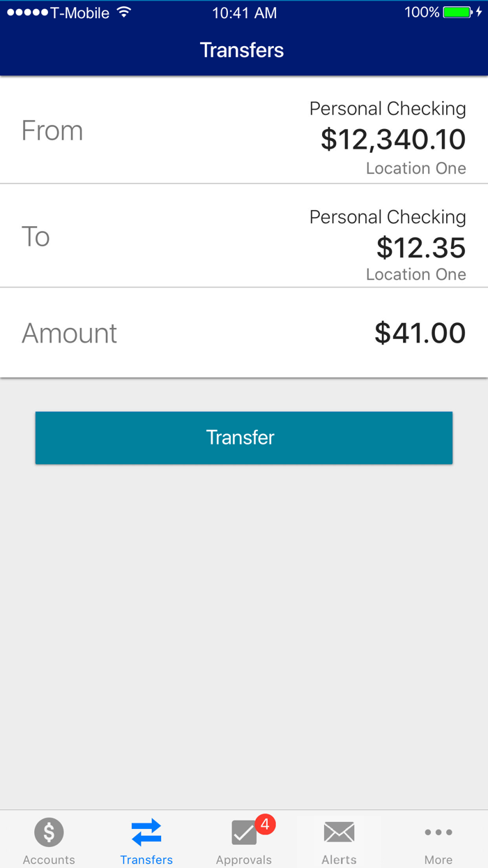Viewport: 488px width, 868px height.
Task: Tap the More label in tab bar
Action: pyautogui.click(x=439, y=860)
